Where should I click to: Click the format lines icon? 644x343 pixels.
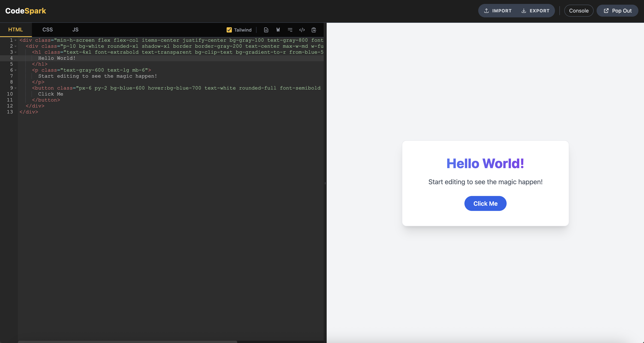coord(290,30)
